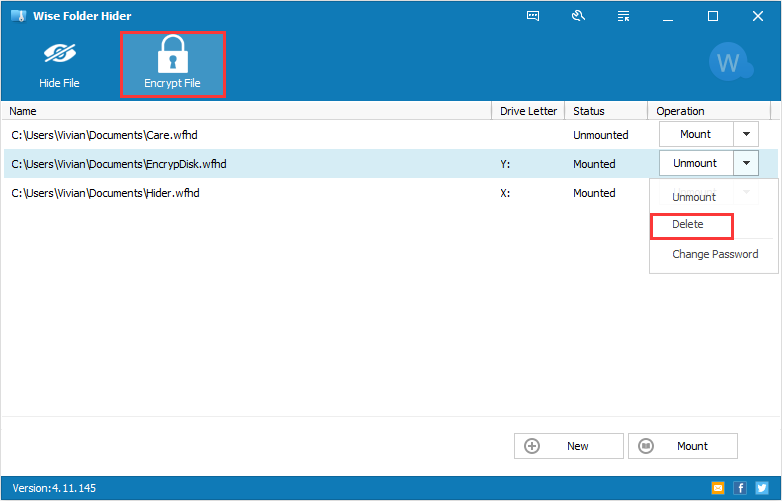Click the Unmounted status of Care.wfhd
782x501 pixels.
pos(600,135)
